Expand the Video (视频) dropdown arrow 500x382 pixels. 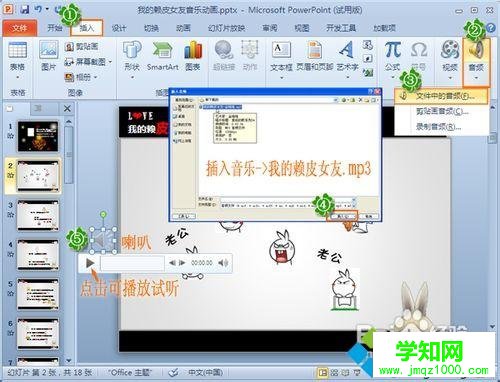tap(450, 78)
